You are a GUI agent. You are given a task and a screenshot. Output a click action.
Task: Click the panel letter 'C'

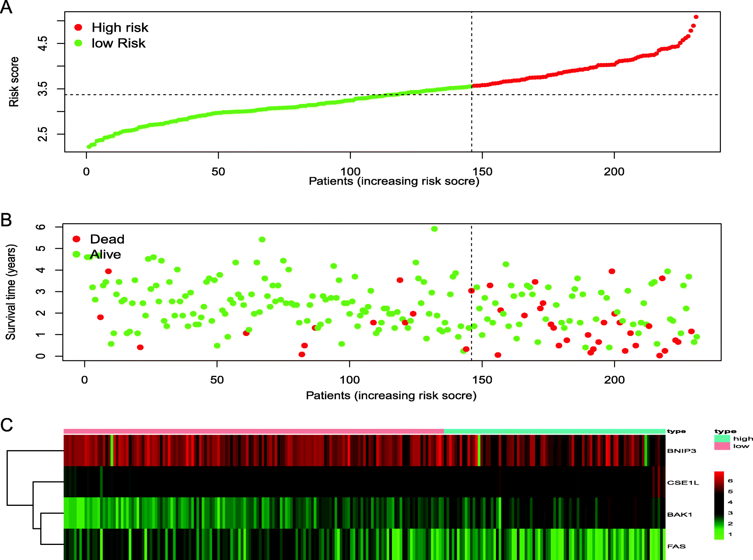click(x=7, y=425)
